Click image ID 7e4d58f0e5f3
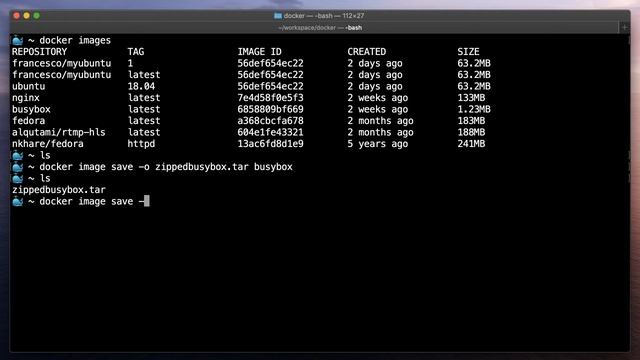 click(271, 98)
